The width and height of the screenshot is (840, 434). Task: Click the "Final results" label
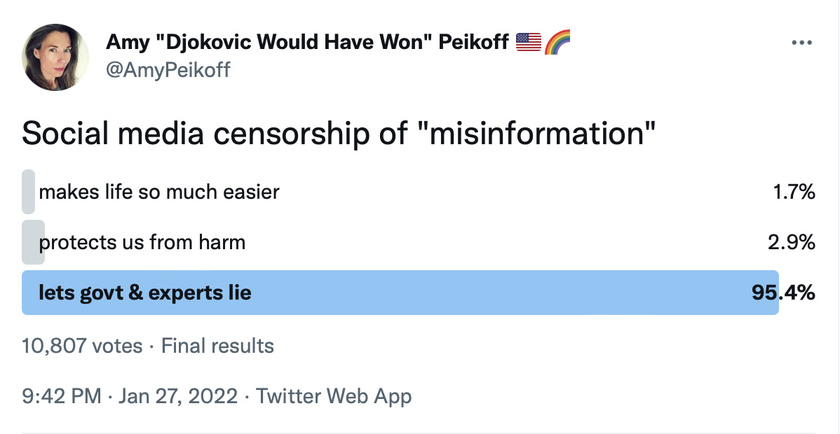pos(218,346)
